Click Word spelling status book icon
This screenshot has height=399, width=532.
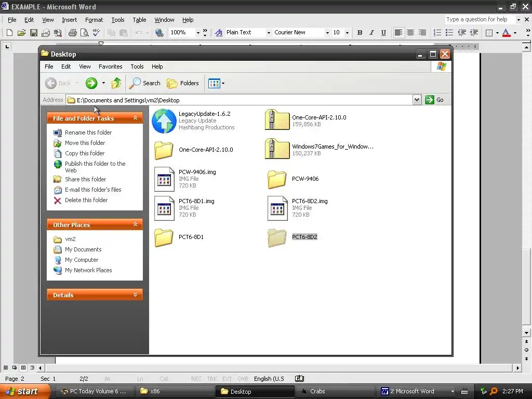(x=300, y=379)
